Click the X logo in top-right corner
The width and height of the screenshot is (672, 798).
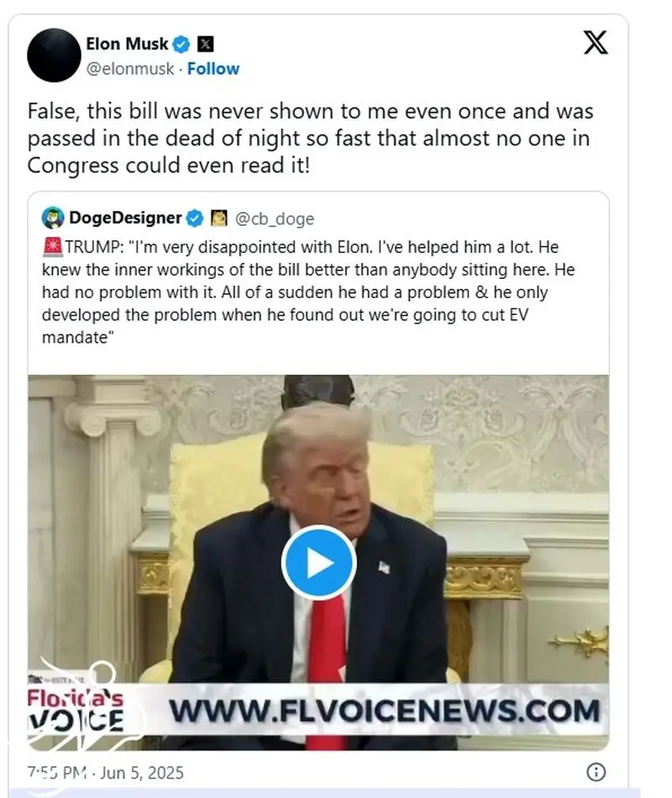595,42
